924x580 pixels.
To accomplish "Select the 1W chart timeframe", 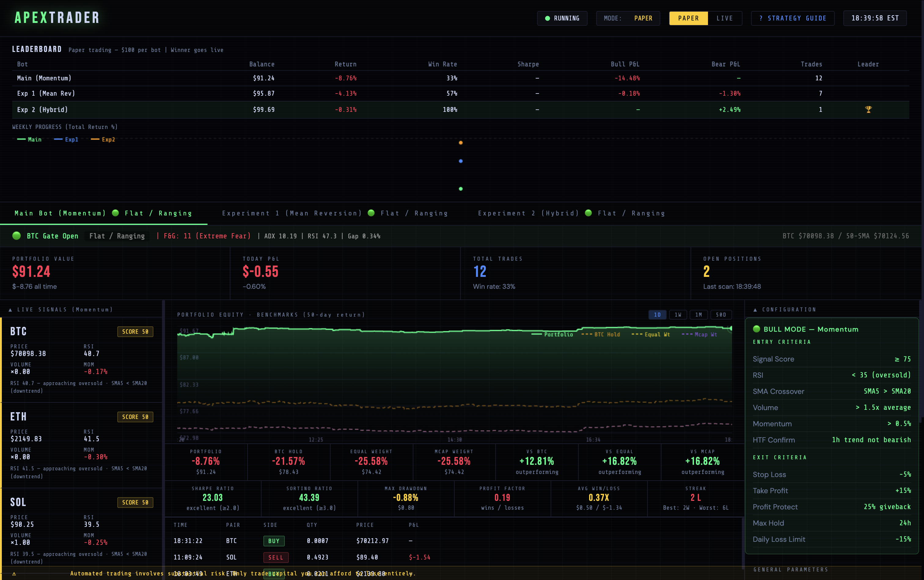I will tap(678, 314).
